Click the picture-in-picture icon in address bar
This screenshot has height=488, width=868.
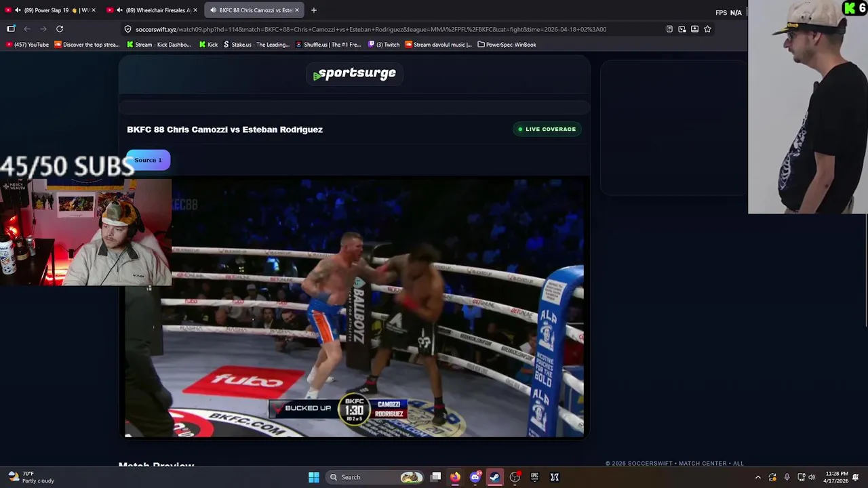coord(682,29)
